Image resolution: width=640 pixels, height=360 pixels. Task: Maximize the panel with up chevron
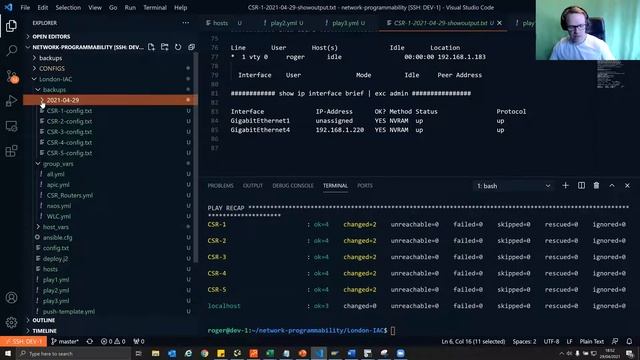coord(612,186)
